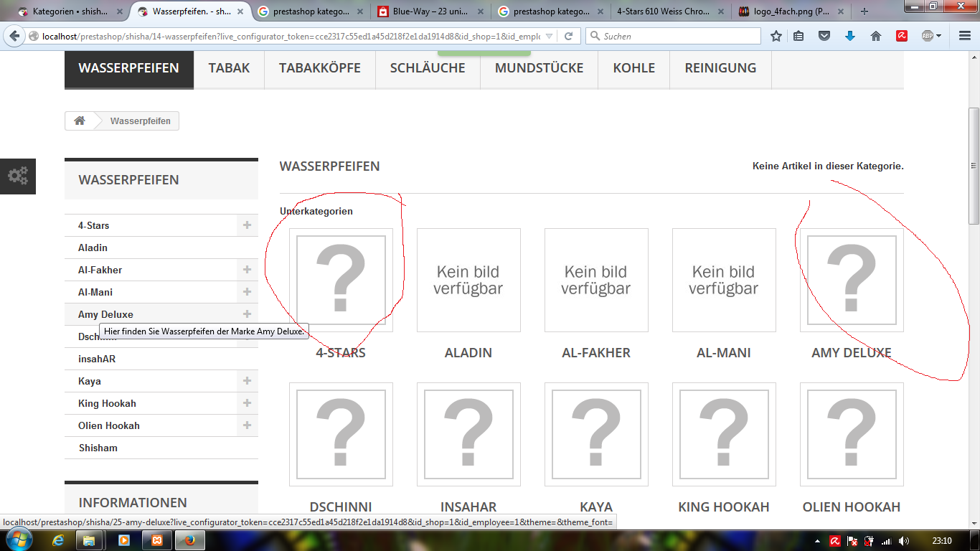This screenshot has width=980, height=551.
Task: Open the volume speaker tray icon
Action: [904, 541]
